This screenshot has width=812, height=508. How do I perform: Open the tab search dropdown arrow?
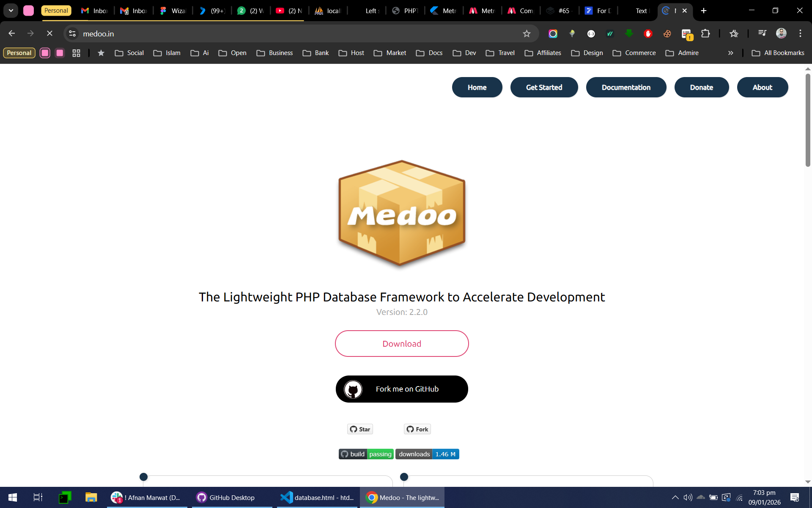11,11
